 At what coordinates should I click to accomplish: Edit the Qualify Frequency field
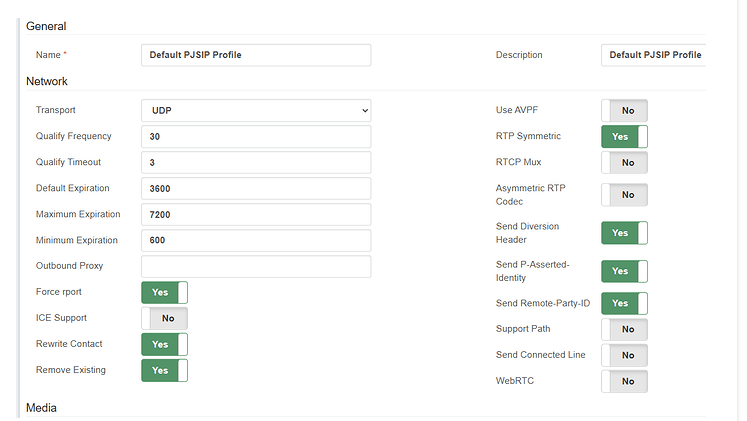point(256,137)
